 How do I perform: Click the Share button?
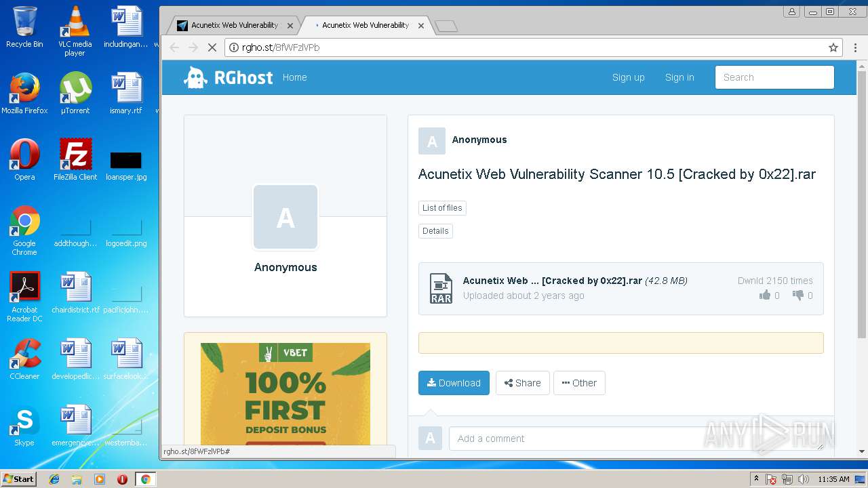(523, 383)
